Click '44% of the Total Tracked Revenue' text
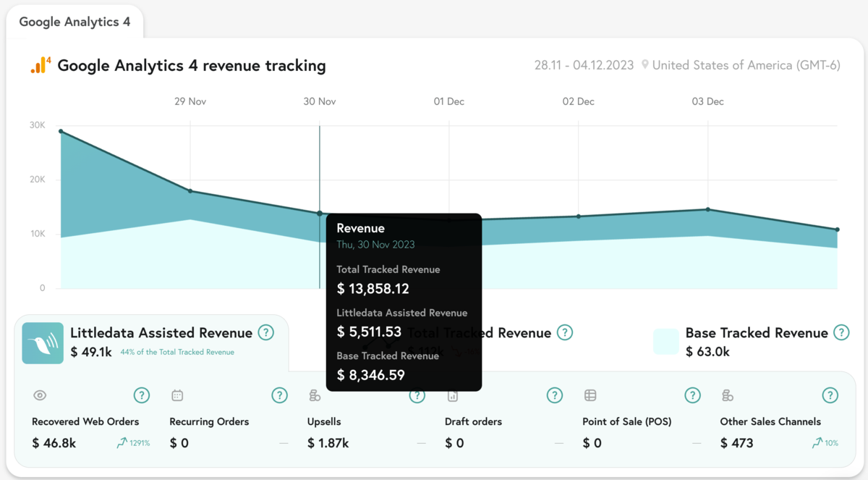This screenshot has width=868, height=480. click(177, 353)
